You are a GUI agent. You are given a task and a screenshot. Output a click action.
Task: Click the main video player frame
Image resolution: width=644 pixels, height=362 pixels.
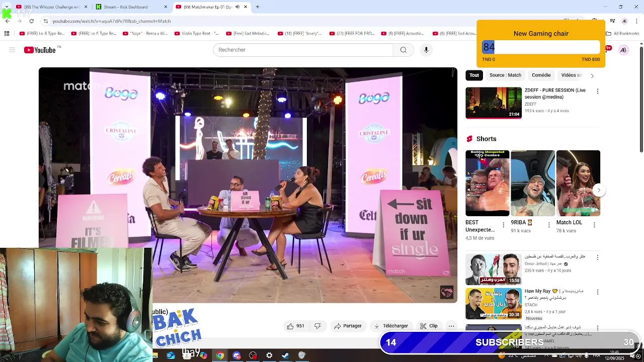248,185
